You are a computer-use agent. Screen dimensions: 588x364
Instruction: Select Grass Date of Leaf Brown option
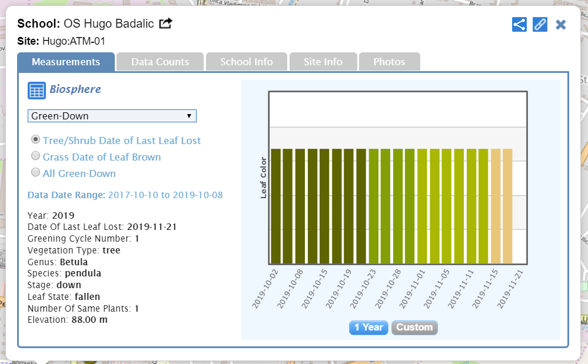(x=36, y=156)
